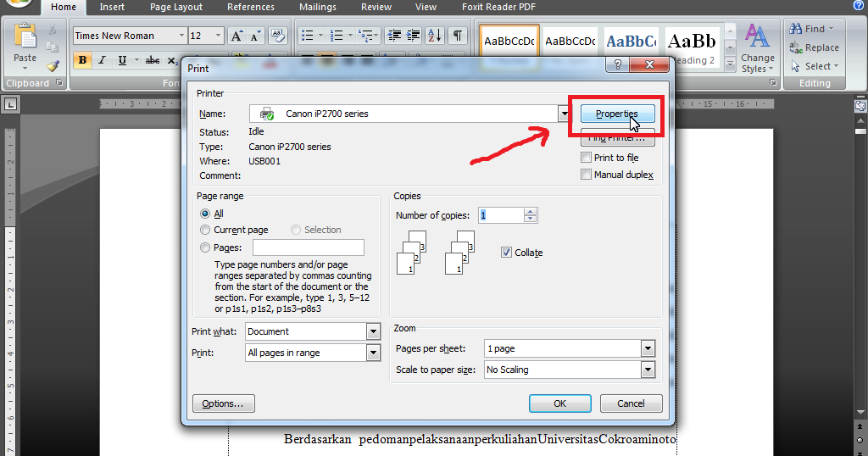
Task: Click the Change Styles icon
Action: point(757,36)
